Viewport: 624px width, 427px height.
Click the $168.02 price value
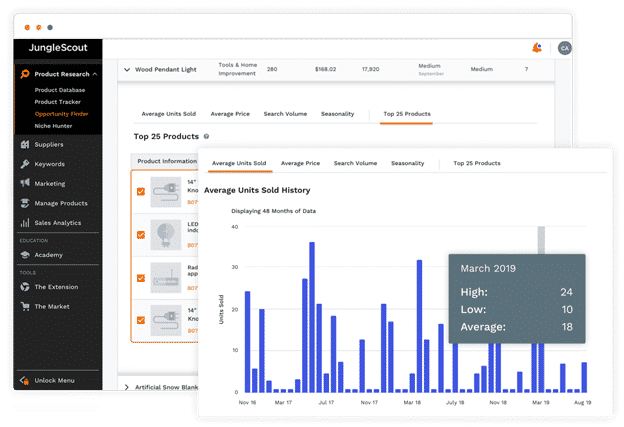point(326,69)
